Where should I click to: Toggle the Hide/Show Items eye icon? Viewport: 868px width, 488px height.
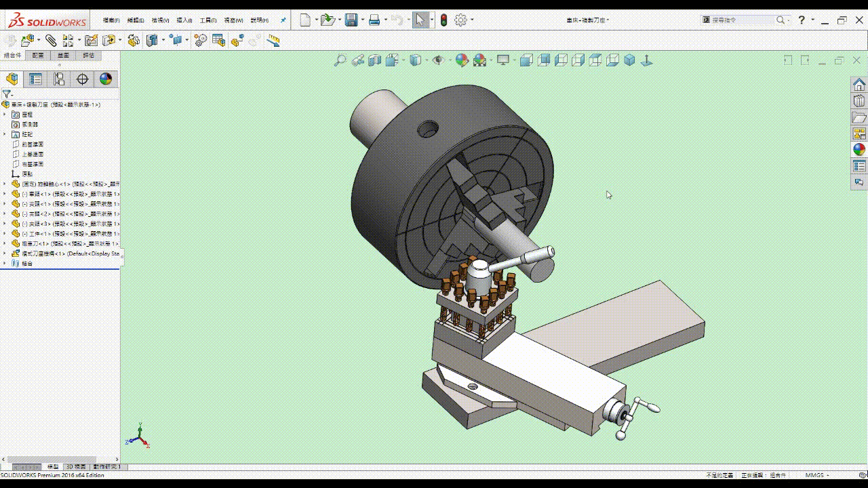pos(438,60)
